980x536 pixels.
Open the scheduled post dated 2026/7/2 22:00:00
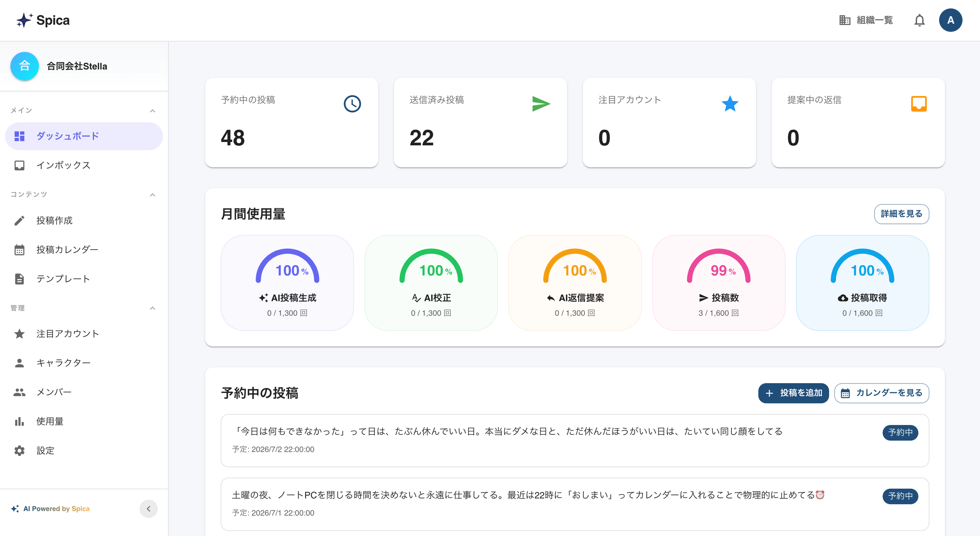[x=575, y=441]
